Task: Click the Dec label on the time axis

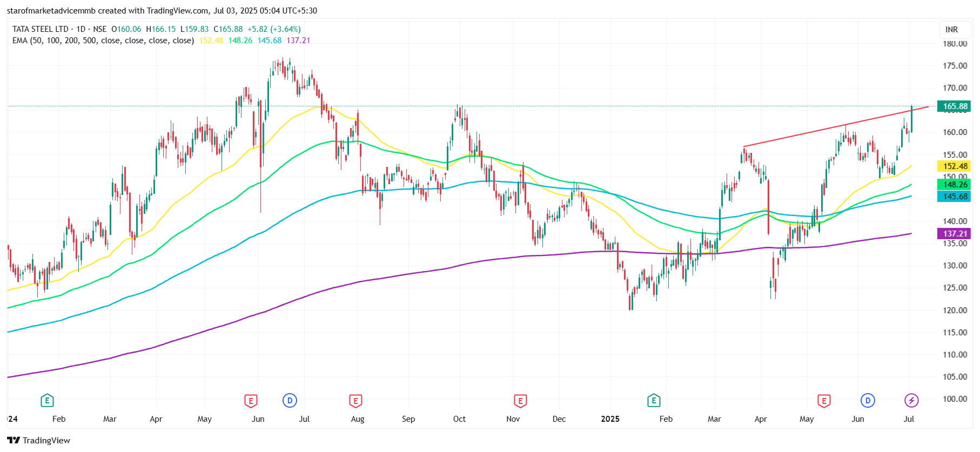Action: (x=559, y=419)
